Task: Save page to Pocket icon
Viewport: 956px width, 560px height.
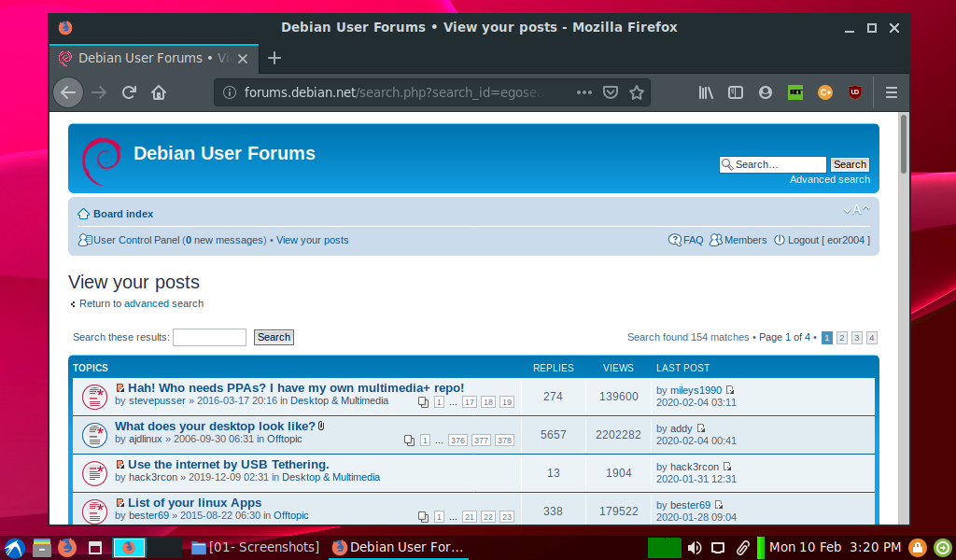Action: click(611, 92)
